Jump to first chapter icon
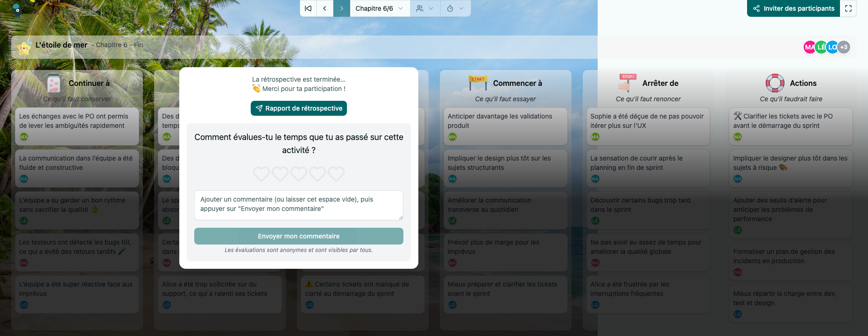Screen dimensions: 868x336 (308, 8)
